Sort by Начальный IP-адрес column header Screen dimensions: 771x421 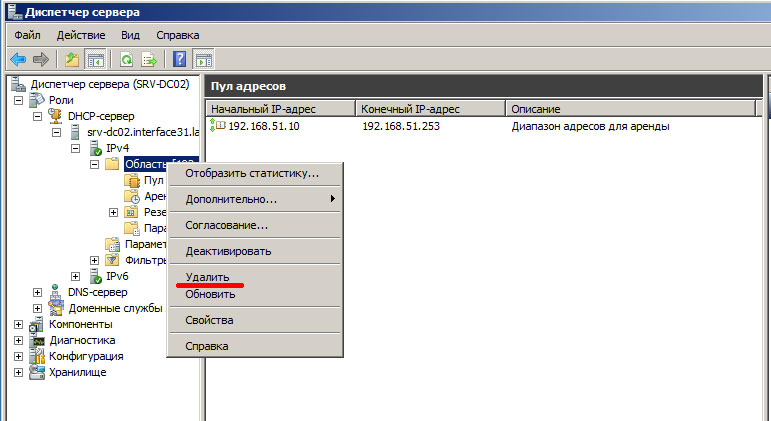point(280,109)
